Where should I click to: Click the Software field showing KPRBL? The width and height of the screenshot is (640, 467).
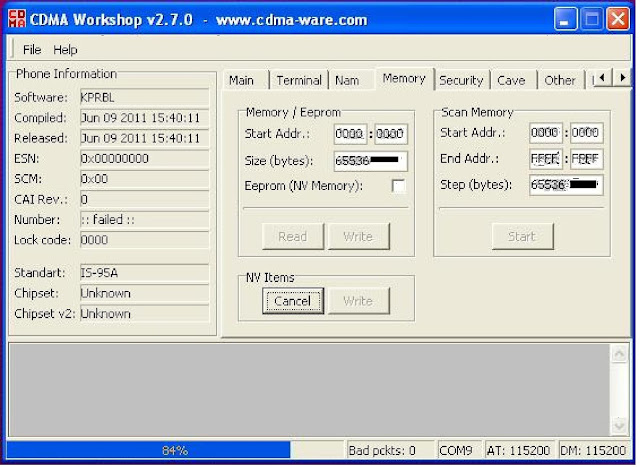pyautogui.click(x=144, y=98)
